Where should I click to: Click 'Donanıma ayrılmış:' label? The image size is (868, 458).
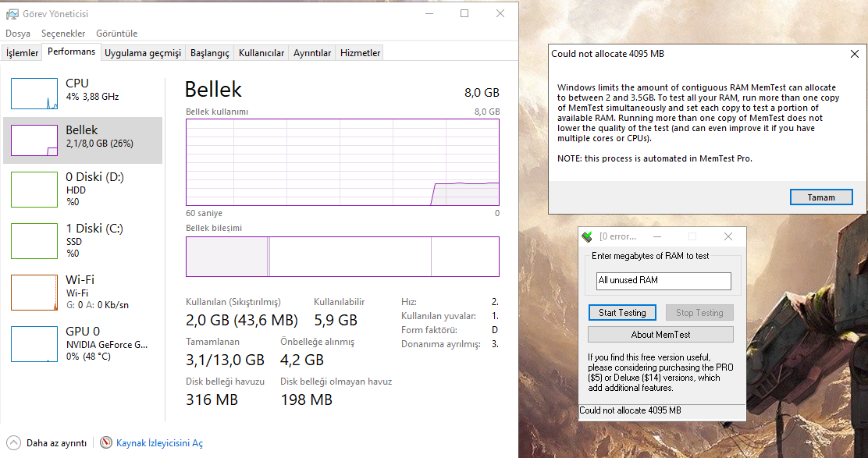coord(441,344)
